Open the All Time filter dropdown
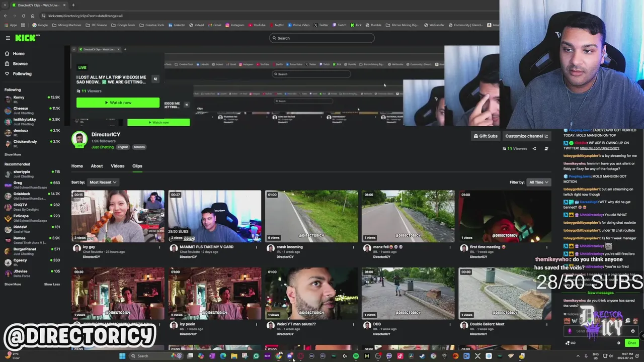 (539, 182)
